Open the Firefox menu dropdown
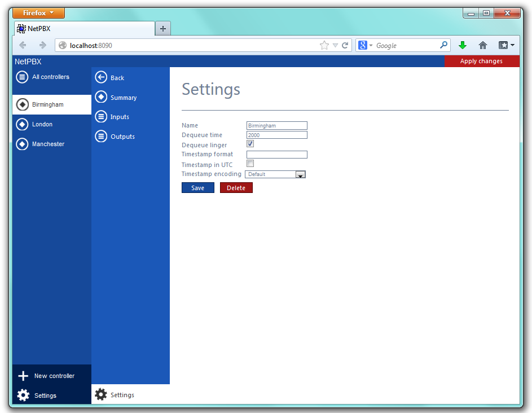The height and width of the screenshot is (413, 532). [x=38, y=13]
